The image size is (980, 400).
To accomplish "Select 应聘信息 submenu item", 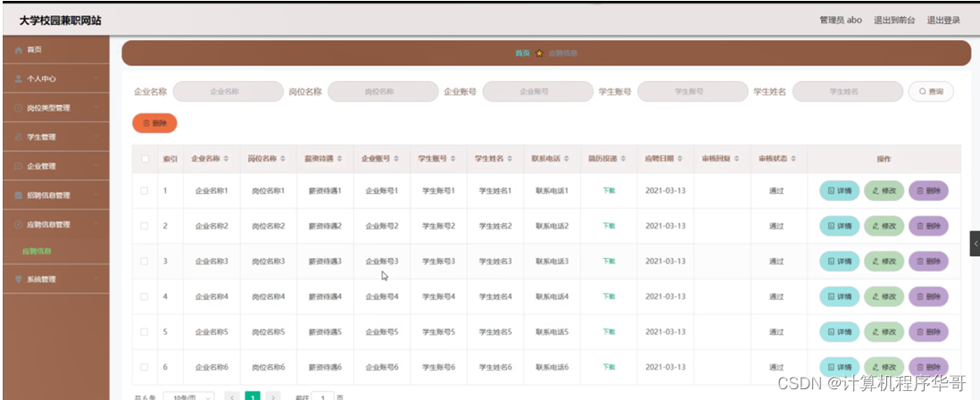I will coord(37,251).
